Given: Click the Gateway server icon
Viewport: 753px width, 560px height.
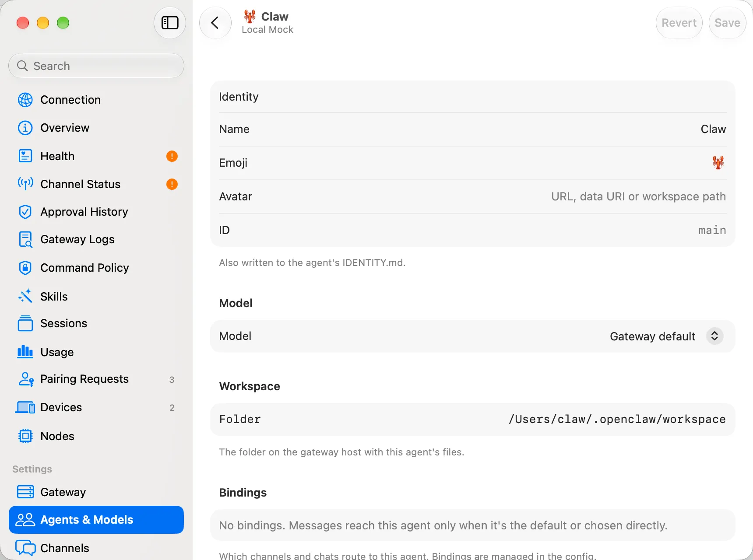Looking at the screenshot, I should 25,492.
